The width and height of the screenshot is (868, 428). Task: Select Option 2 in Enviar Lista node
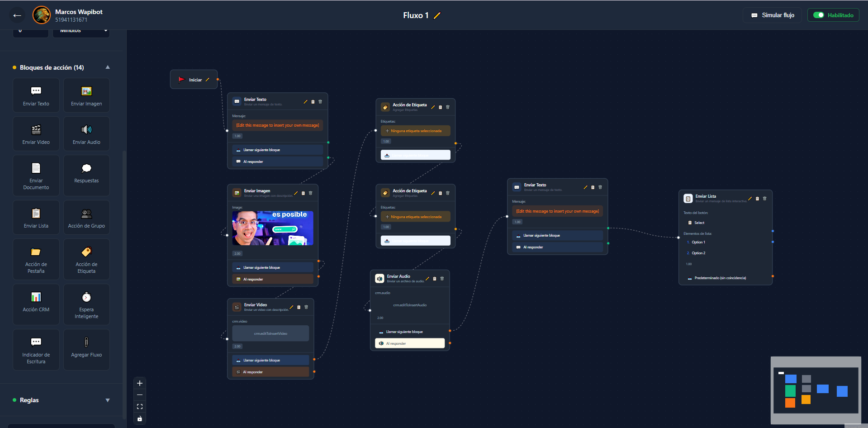698,253
